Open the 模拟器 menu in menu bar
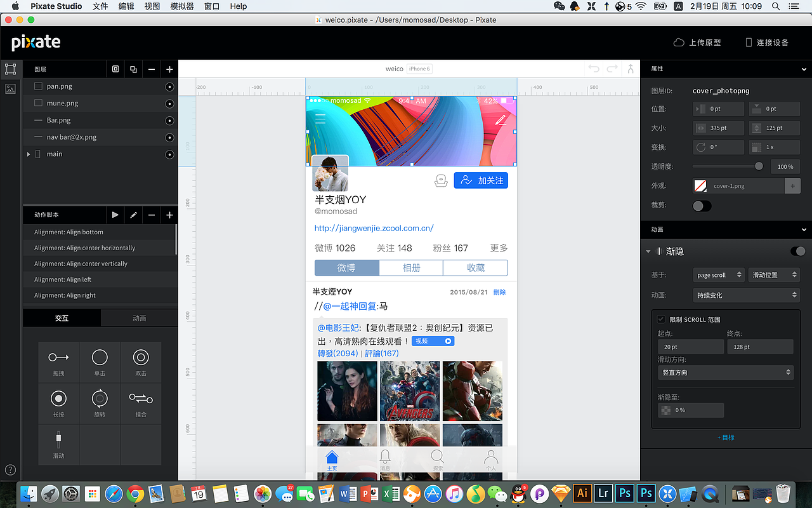The width and height of the screenshot is (812, 508). (182, 6)
